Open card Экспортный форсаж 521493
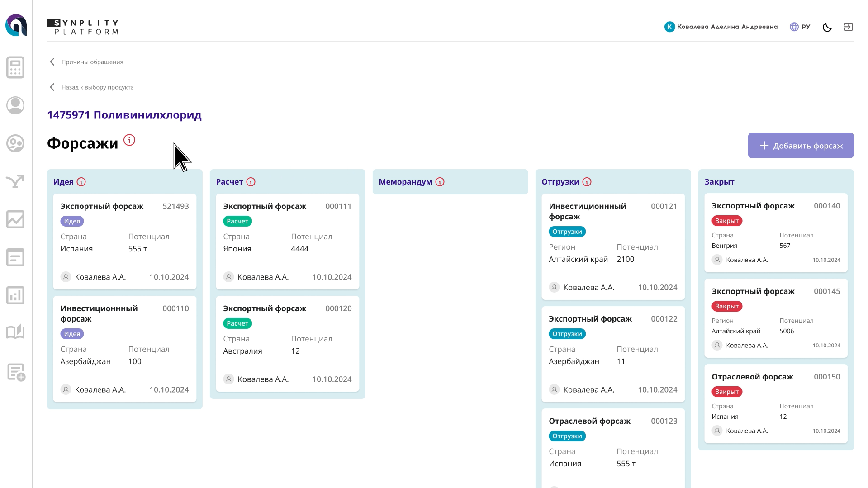 124,241
